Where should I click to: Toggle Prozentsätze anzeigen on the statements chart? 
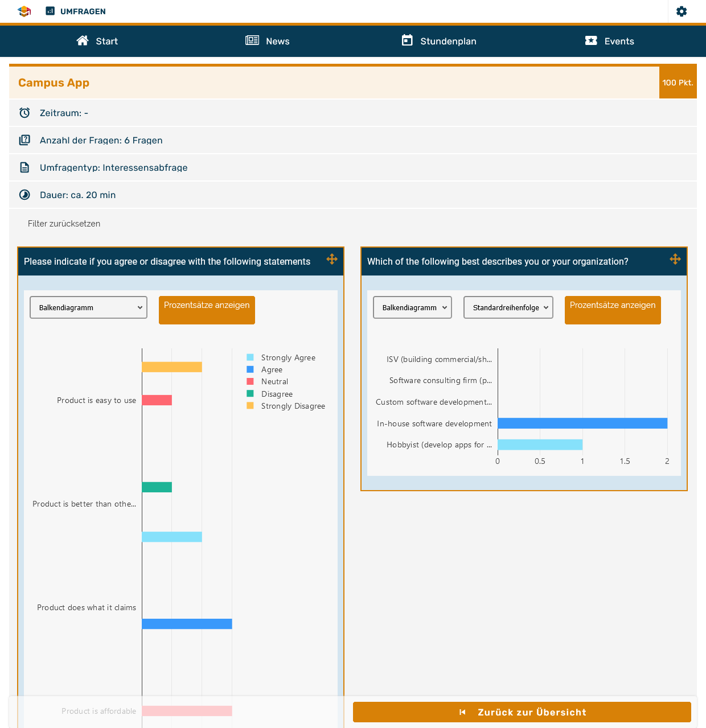pyautogui.click(x=207, y=310)
